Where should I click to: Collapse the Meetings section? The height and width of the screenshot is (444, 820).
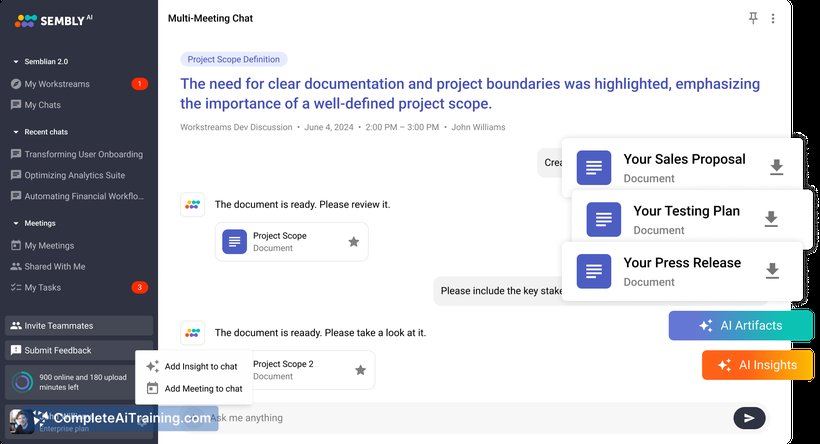click(x=16, y=223)
